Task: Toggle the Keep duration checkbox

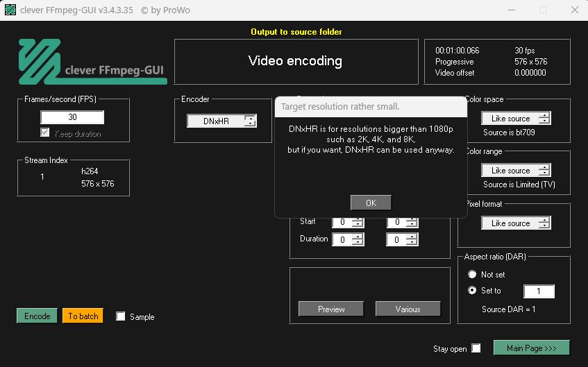Action: point(44,133)
